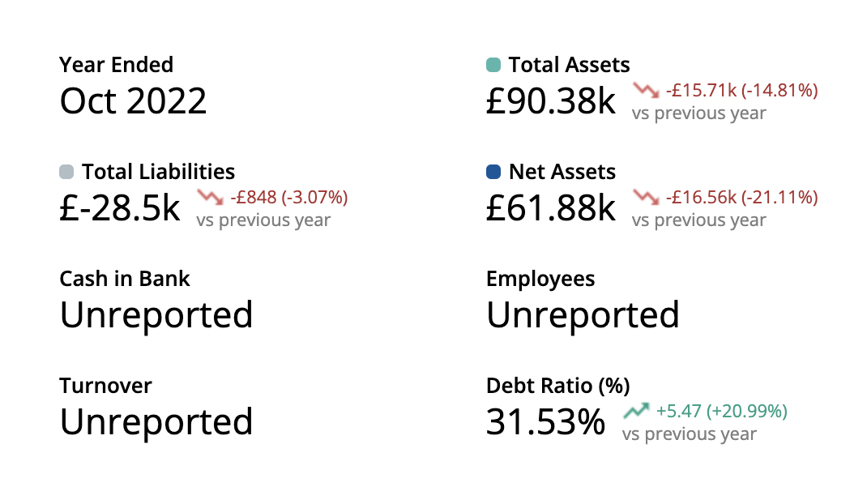Click the Unreported value under Turnover
Viewport: 867px width, 504px height.
click(156, 422)
